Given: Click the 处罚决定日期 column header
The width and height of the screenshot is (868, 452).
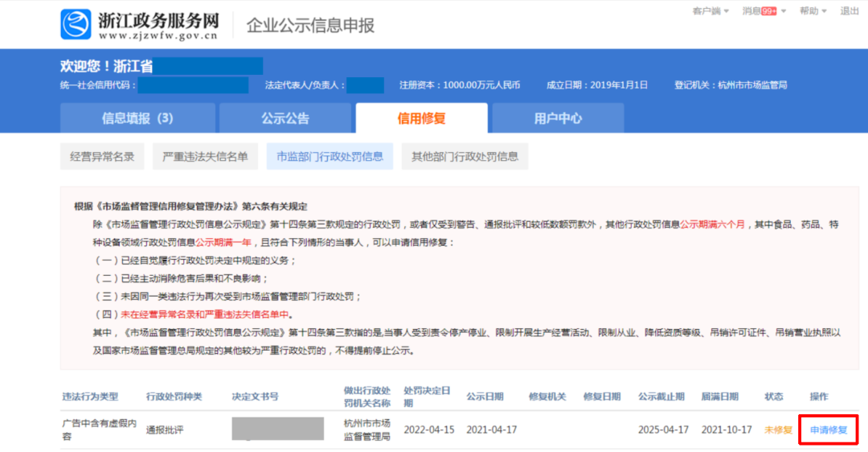Looking at the screenshot, I should 428,397.
